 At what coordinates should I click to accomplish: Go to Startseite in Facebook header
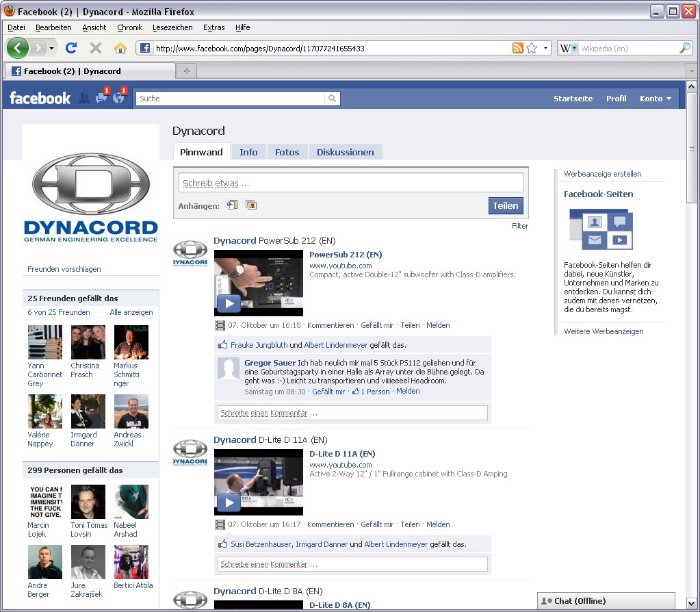tap(573, 99)
